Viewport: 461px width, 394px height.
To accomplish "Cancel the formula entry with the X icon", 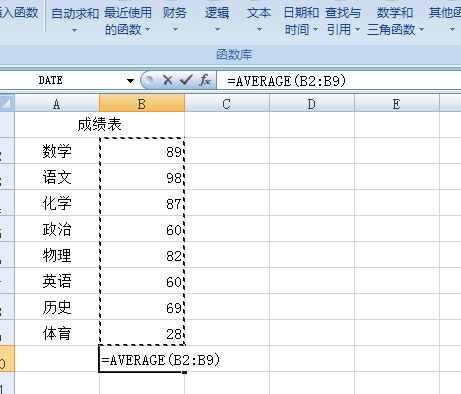I will 168,80.
